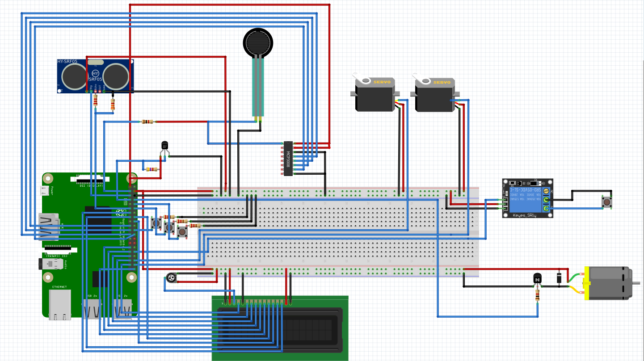This screenshot has width=644, height=361.
Task: Select the Keyes_SRly relay module
Action: pyautogui.click(x=527, y=198)
